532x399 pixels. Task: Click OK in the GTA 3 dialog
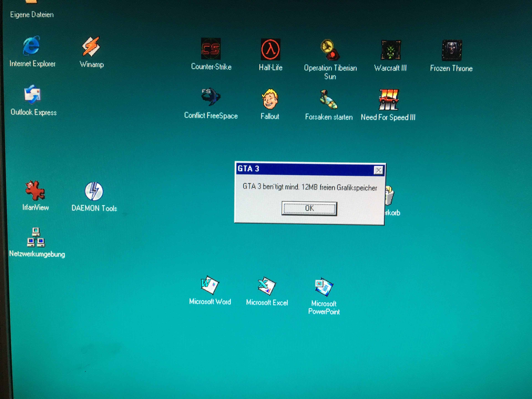(x=309, y=208)
